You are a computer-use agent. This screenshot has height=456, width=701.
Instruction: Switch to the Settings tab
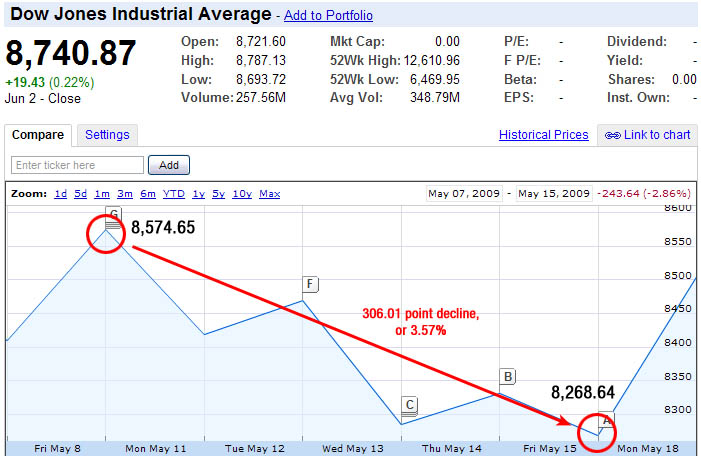click(106, 135)
